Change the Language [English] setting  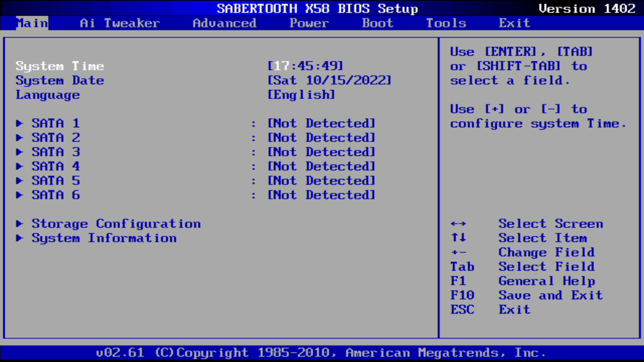tap(301, 95)
